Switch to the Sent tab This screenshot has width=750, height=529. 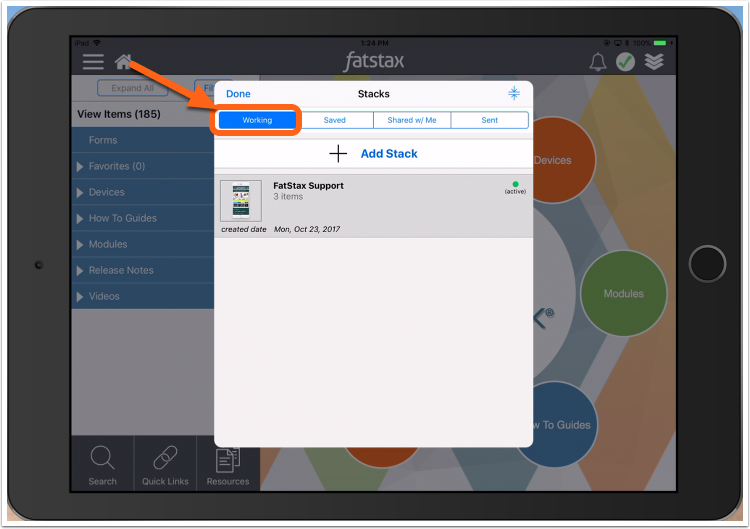point(489,120)
